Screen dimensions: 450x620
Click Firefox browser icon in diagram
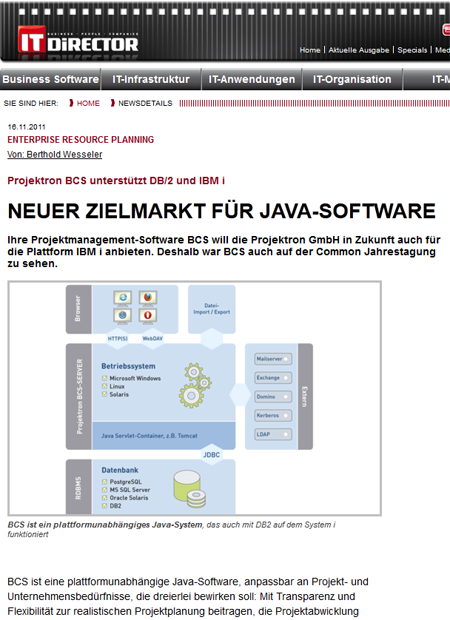tap(148, 297)
